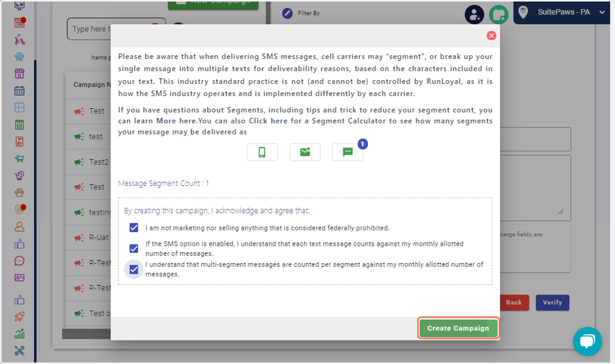Click the horizontal scrollbar under campaign list

(86, 334)
